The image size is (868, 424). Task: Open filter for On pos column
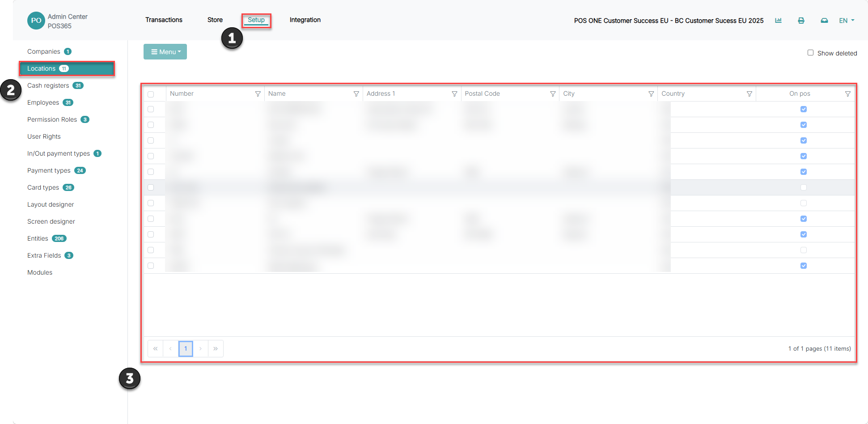point(847,94)
